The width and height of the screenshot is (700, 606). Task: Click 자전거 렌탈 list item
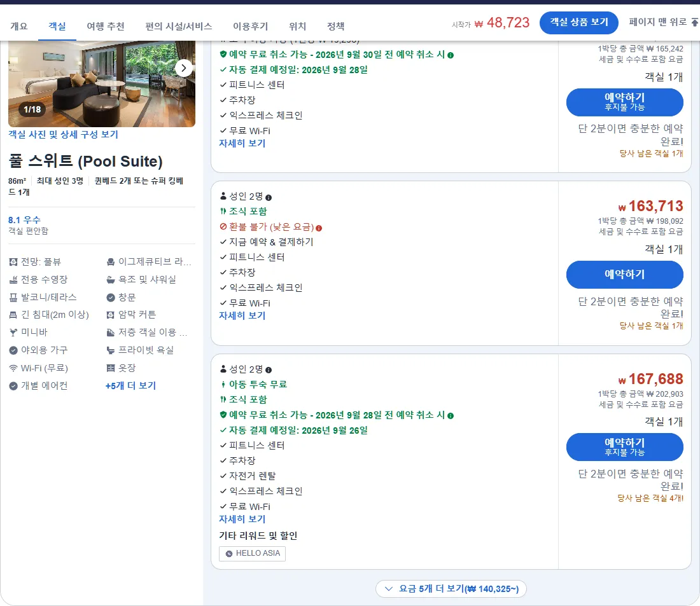252,476
